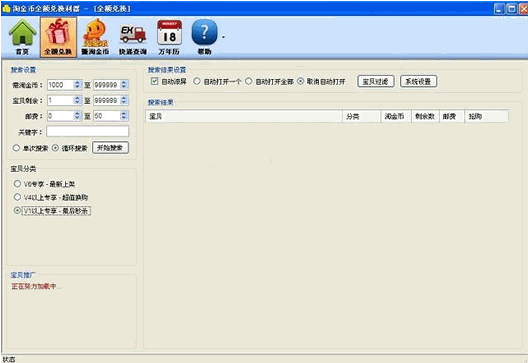
Task: Select the 自动打开全部 radio option
Action: (x=249, y=81)
